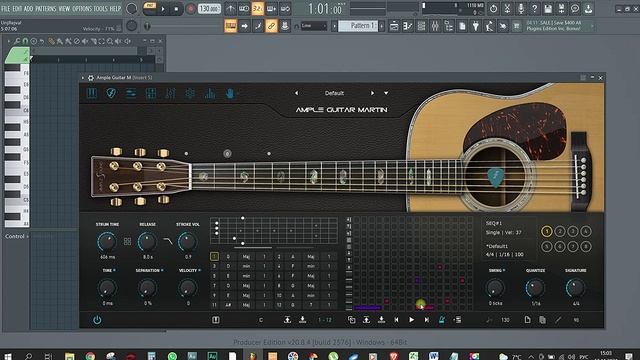Open Ample Guitar Tab player icon
Viewport: 640px width, 360px height.
151,93
